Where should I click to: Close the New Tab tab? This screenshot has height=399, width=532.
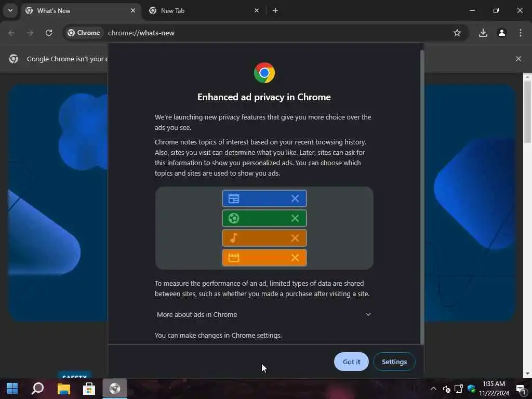[x=257, y=10]
